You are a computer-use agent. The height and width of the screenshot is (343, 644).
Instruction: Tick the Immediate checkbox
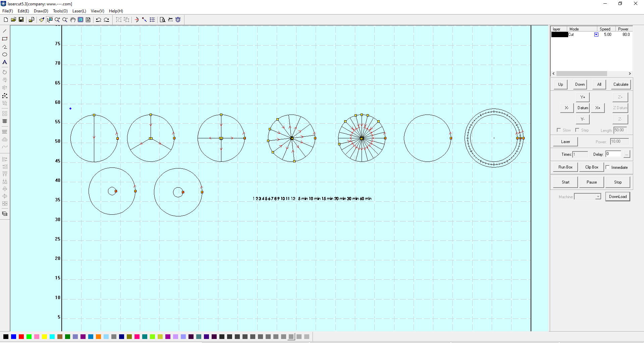tap(607, 167)
